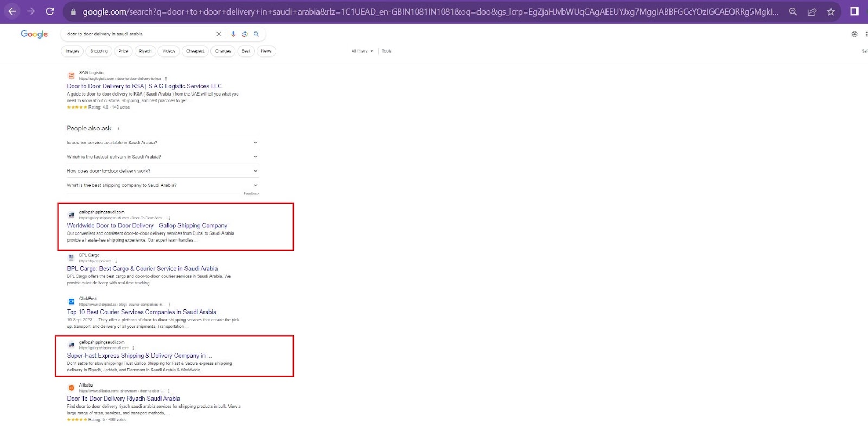Expand 'What is the best shipping company' question
The width and height of the screenshot is (868, 430).
[163, 185]
